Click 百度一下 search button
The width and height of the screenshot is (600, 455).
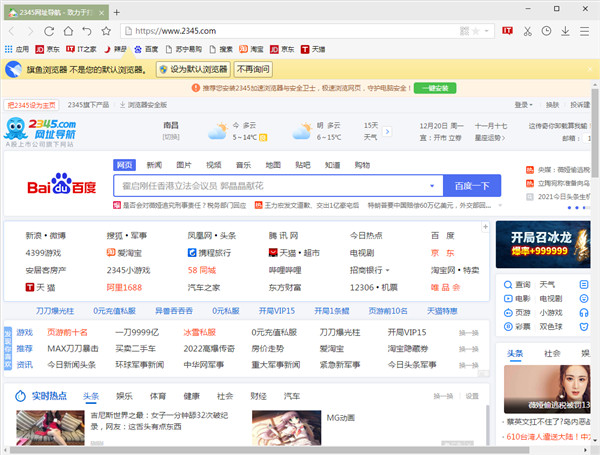(x=472, y=186)
